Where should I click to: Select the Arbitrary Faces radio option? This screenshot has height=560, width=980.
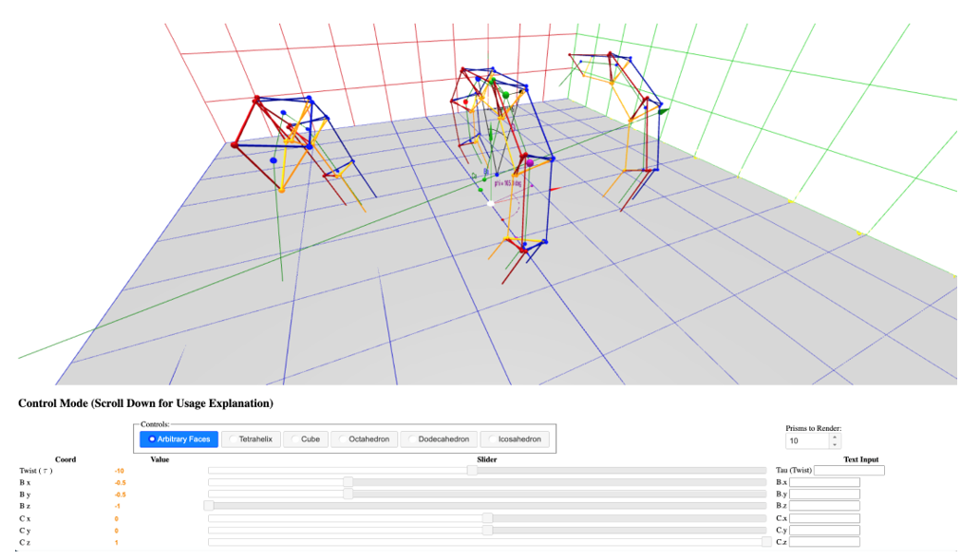pos(179,439)
